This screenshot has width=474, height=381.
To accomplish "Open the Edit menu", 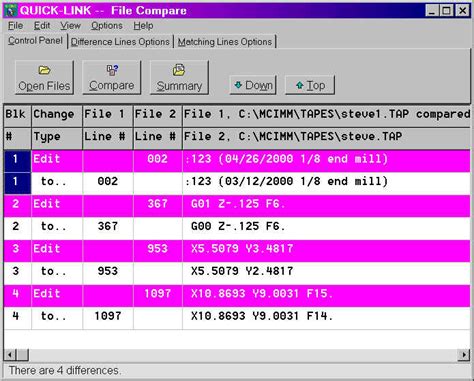I will tap(42, 26).
